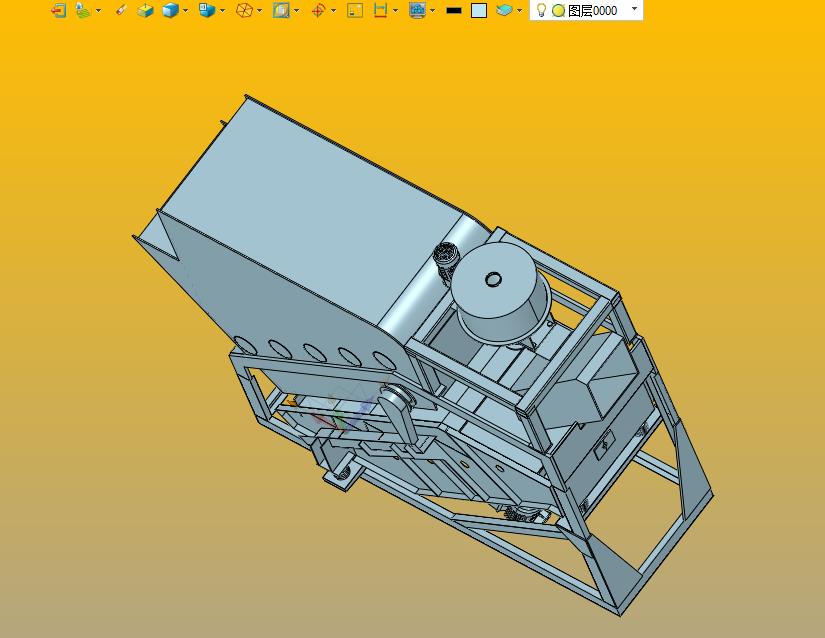825x638 pixels.
Task: Toggle the light bulb layer visibility
Action: pos(541,11)
